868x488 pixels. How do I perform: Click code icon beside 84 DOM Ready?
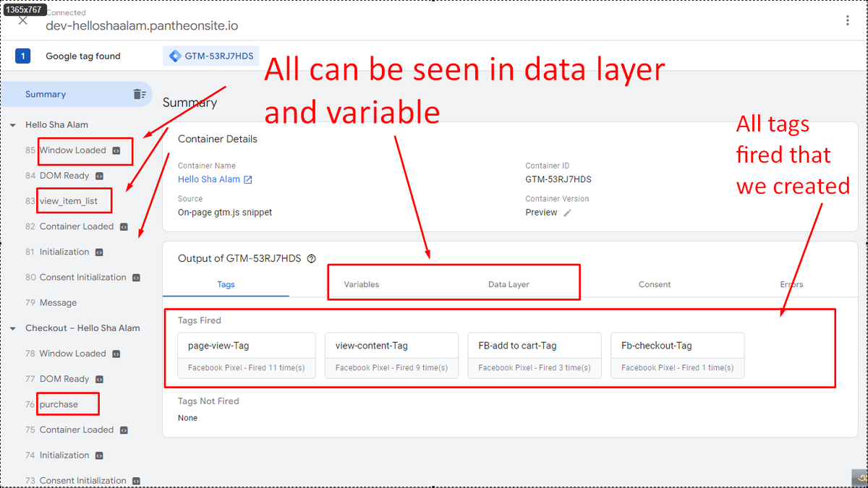pyautogui.click(x=99, y=176)
